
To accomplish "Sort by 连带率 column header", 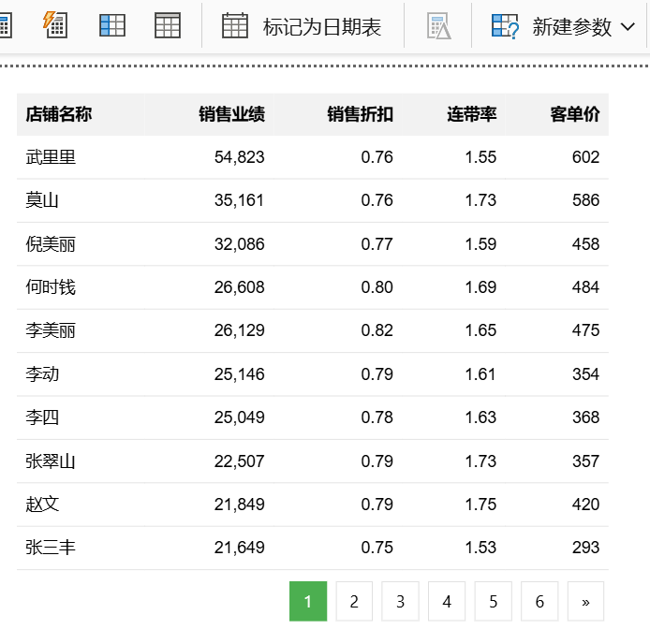I will tap(472, 114).
